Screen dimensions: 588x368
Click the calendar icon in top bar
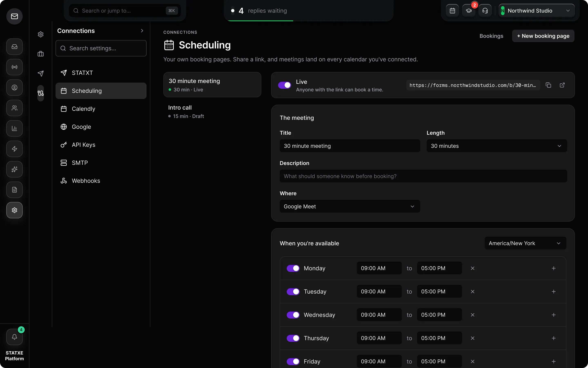point(452,11)
